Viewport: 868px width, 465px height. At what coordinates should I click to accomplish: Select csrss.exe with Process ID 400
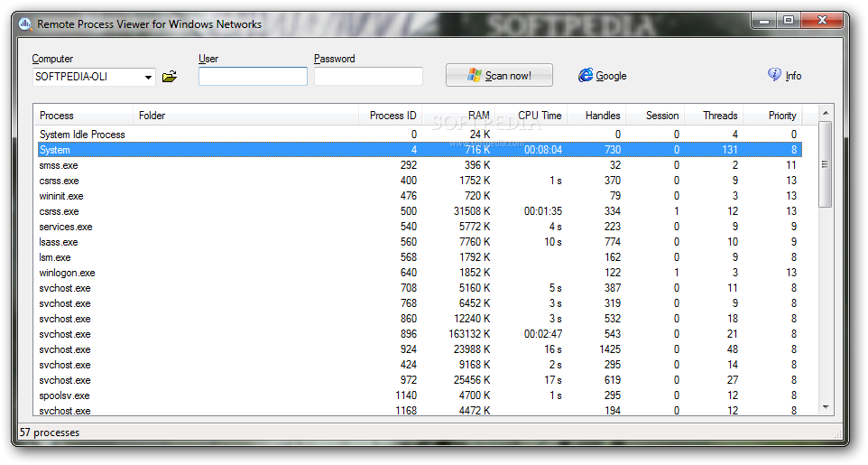(420, 181)
